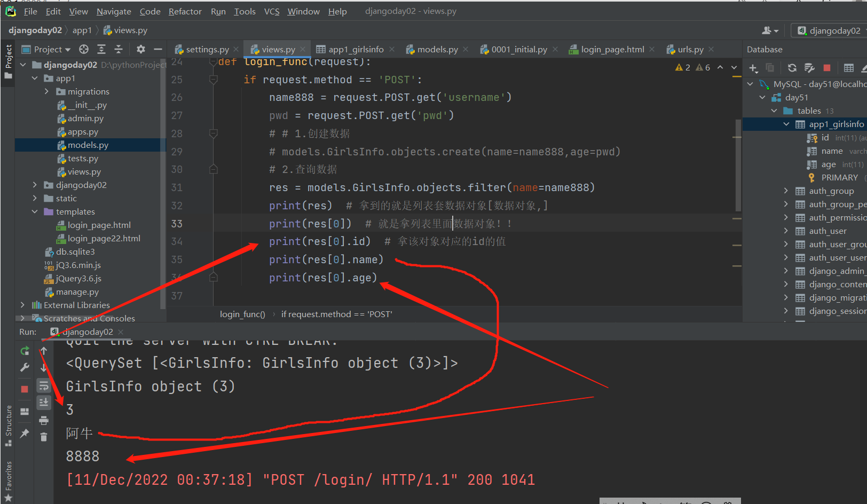Expand the static folder in Project tree

(x=35, y=199)
